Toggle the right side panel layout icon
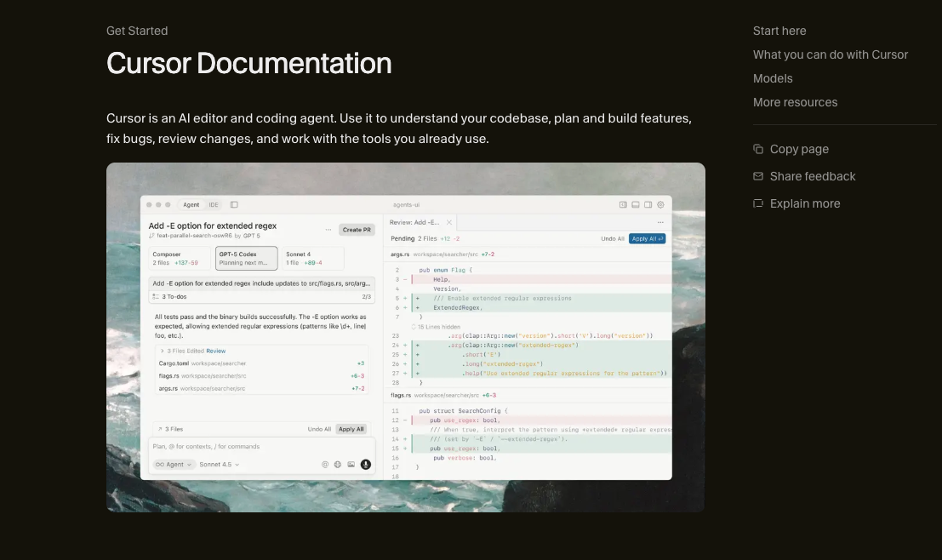The height and width of the screenshot is (560, 942). (x=648, y=205)
